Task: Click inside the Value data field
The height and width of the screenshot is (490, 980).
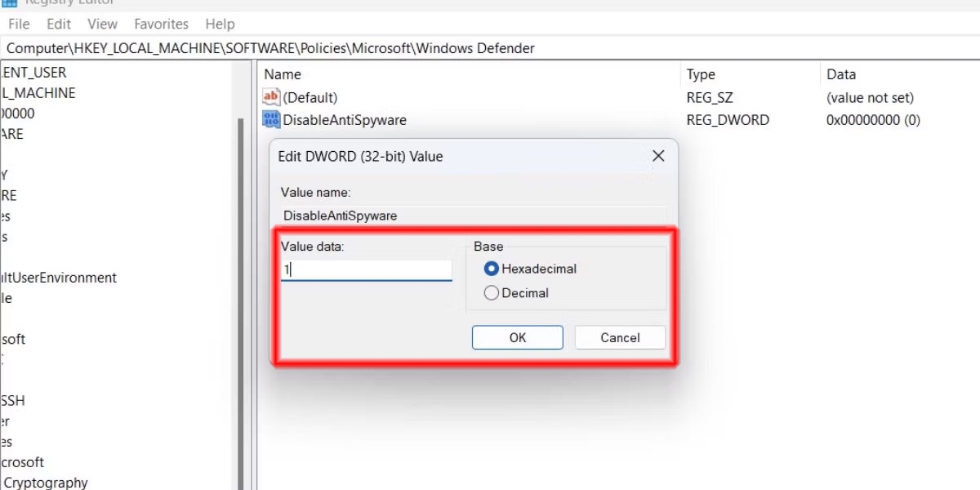Action: pos(365,269)
